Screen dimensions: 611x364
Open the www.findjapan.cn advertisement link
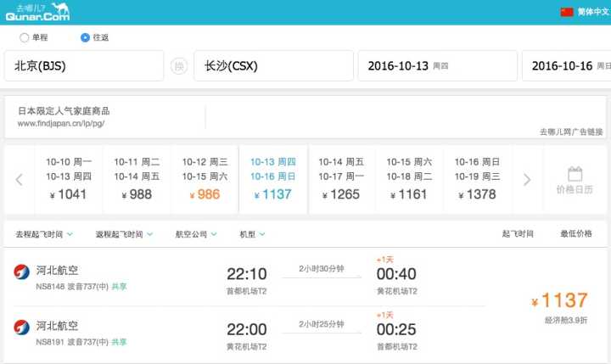click(x=61, y=123)
